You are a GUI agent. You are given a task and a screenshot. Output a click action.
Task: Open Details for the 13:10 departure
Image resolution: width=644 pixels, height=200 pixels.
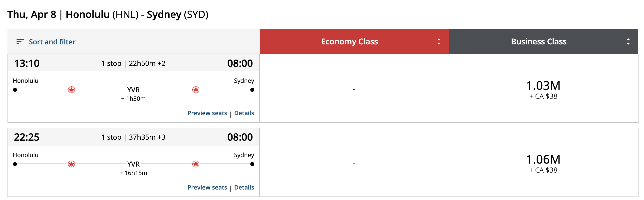244,113
